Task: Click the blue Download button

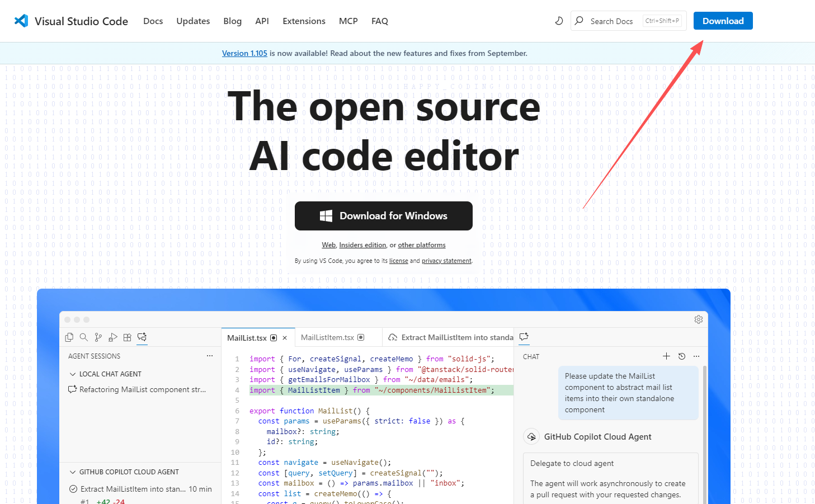Action: click(x=723, y=21)
